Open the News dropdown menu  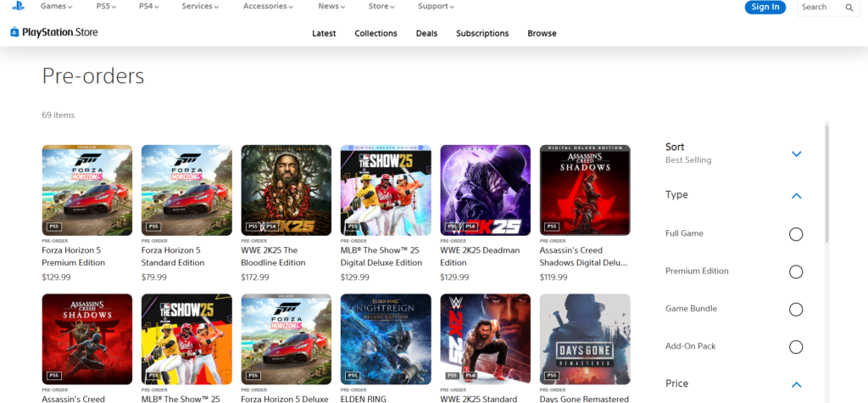(x=331, y=6)
